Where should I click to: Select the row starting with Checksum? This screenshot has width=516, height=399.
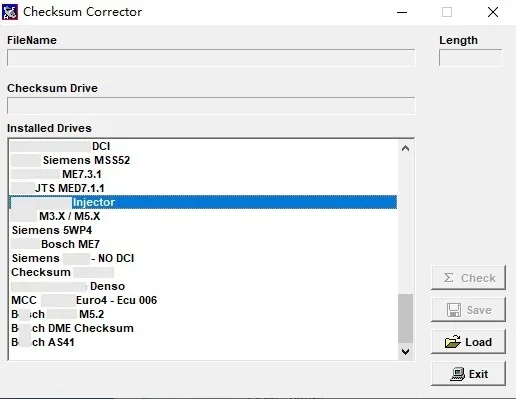point(203,272)
